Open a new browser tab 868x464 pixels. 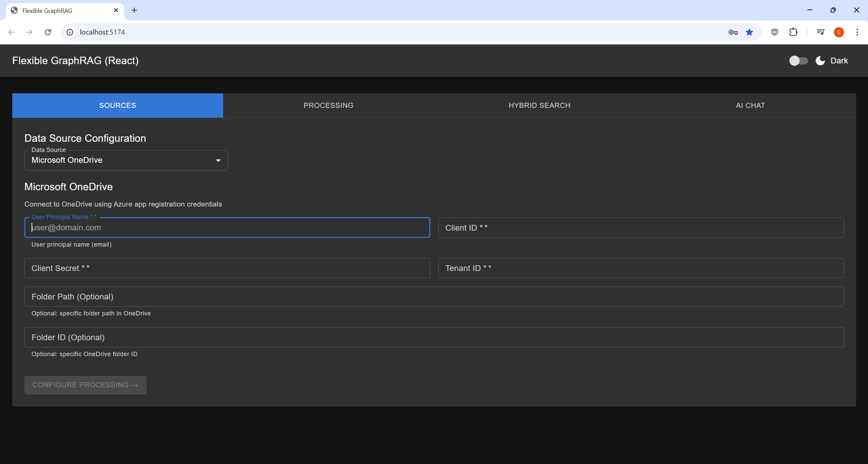click(134, 10)
